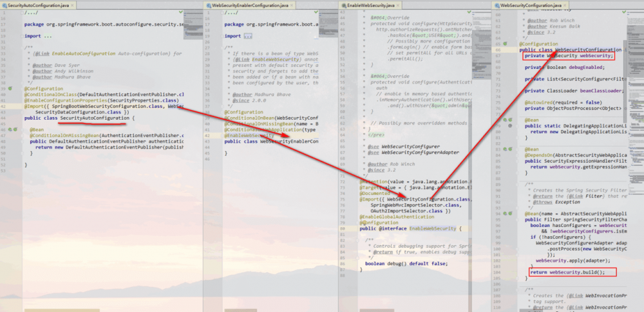Click line number 80 in EnableWebSecurity gutter

click(x=343, y=228)
